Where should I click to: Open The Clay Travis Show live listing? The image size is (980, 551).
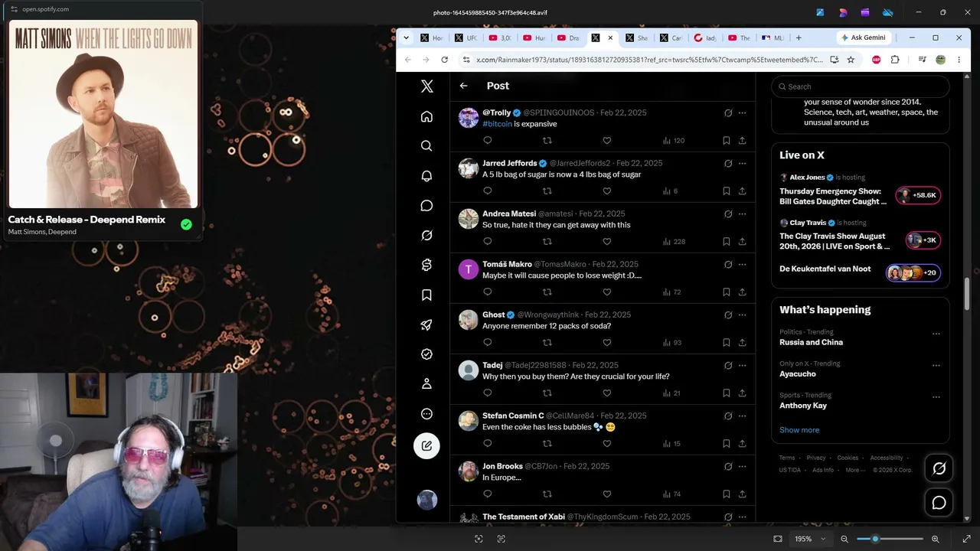861,236
